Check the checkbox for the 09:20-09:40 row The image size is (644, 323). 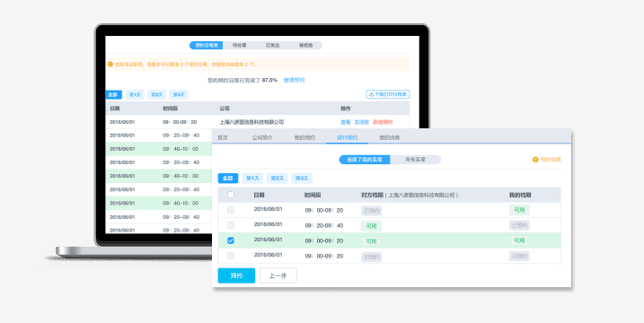(231, 225)
